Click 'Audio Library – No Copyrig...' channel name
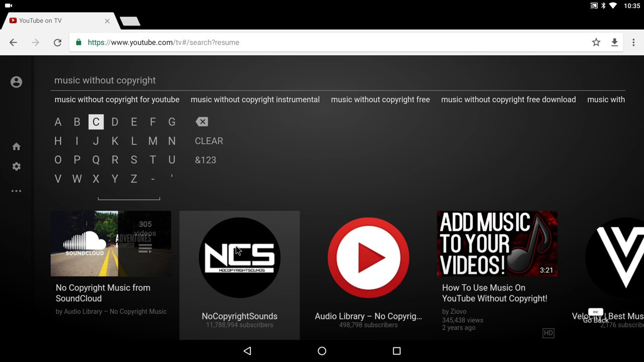The image size is (644, 362). coord(368,316)
